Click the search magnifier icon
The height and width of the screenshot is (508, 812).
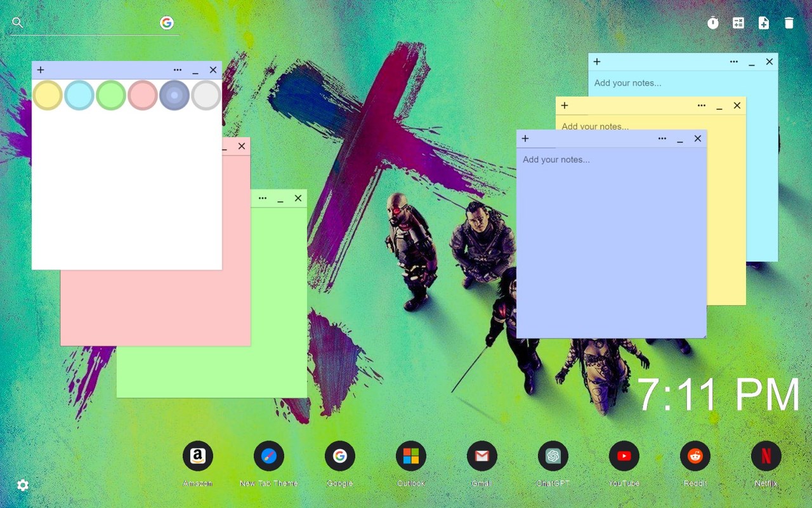(18, 23)
